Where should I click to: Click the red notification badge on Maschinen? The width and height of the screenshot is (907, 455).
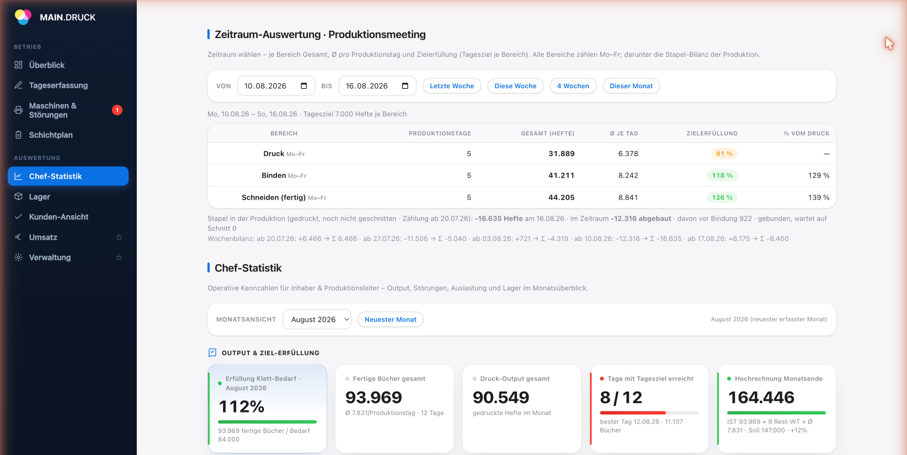(x=117, y=110)
